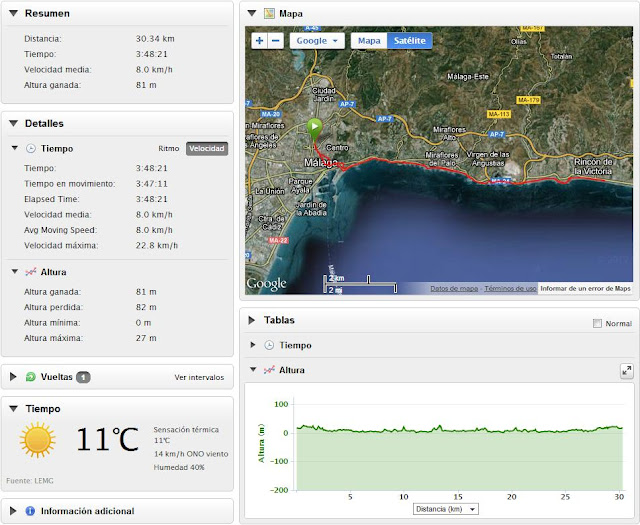
Task: Expand the Tablas panel
Action: (251, 320)
